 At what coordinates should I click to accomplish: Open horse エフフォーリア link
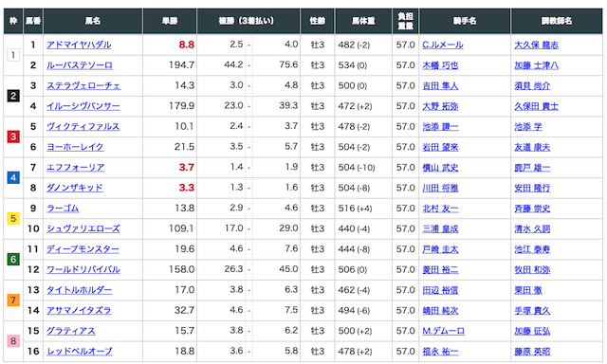[76, 168]
